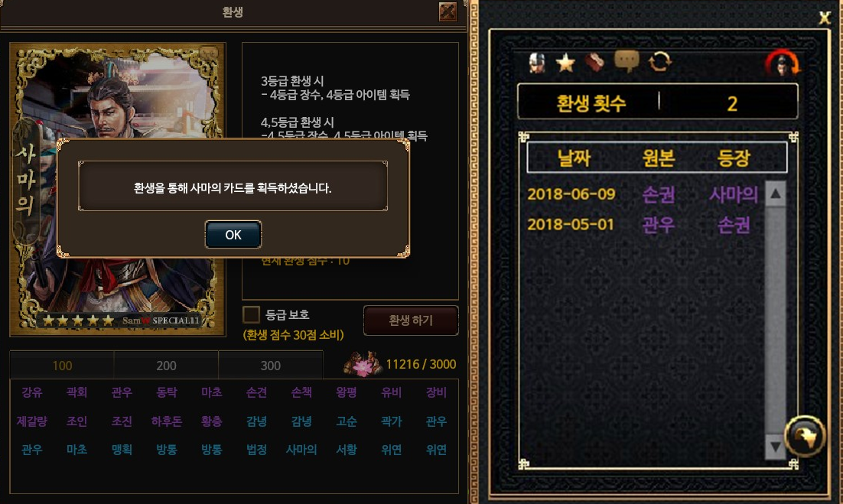Confirm the dialog with OK
This screenshot has height=504, width=843.
[x=233, y=235]
